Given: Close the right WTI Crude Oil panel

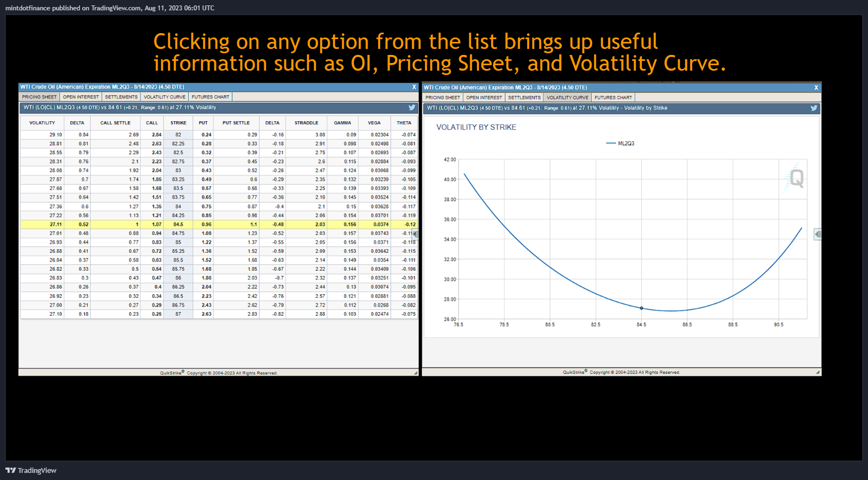Looking at the screenshot, I should point(816,88).
